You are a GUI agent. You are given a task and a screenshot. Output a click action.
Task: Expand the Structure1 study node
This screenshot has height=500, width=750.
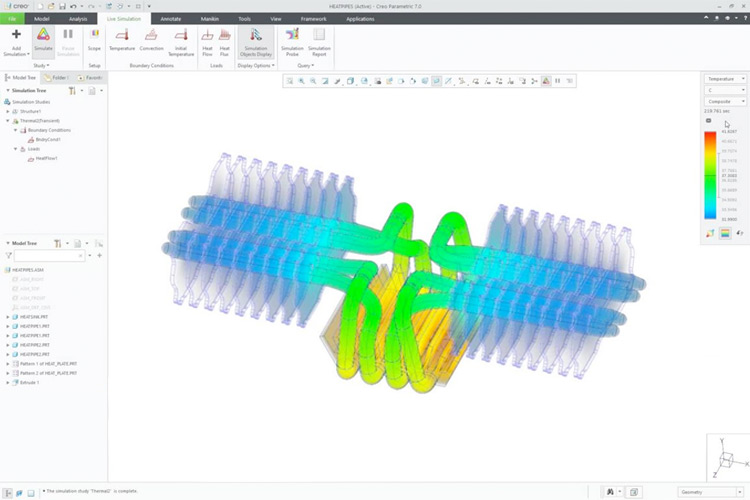coord(8,111)
